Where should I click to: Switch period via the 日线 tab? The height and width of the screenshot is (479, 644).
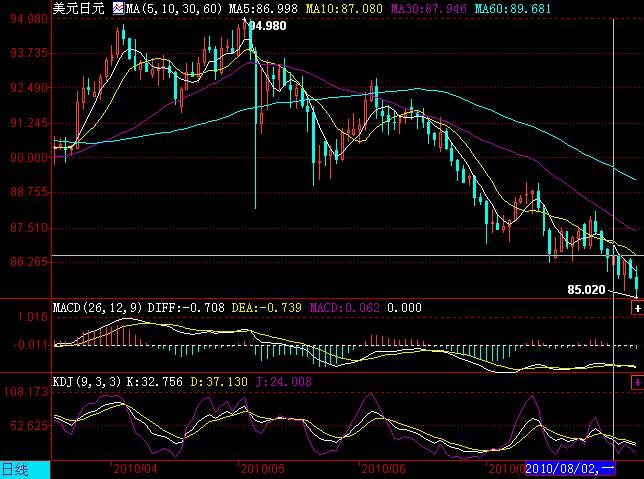(x=25, y=470)
